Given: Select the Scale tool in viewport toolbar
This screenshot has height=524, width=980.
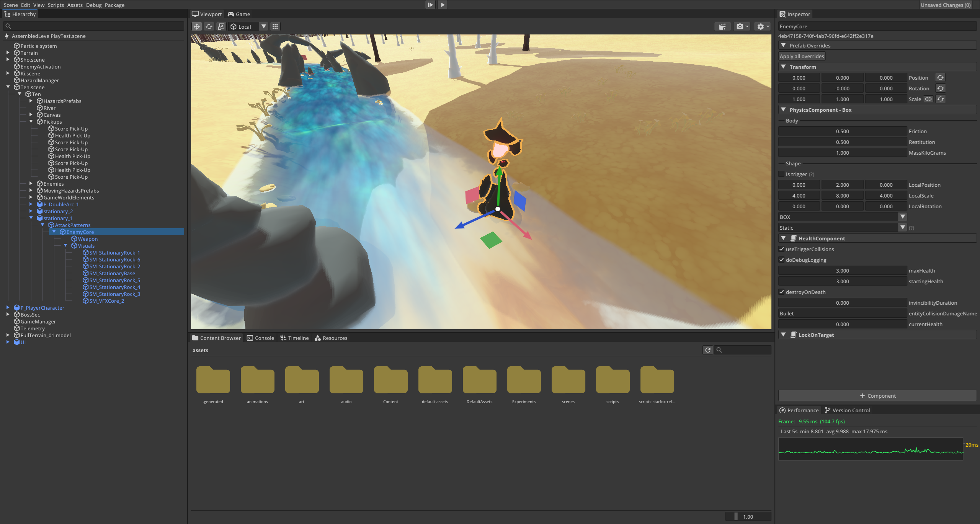Looking at the screenshot, I should [221, 26].
